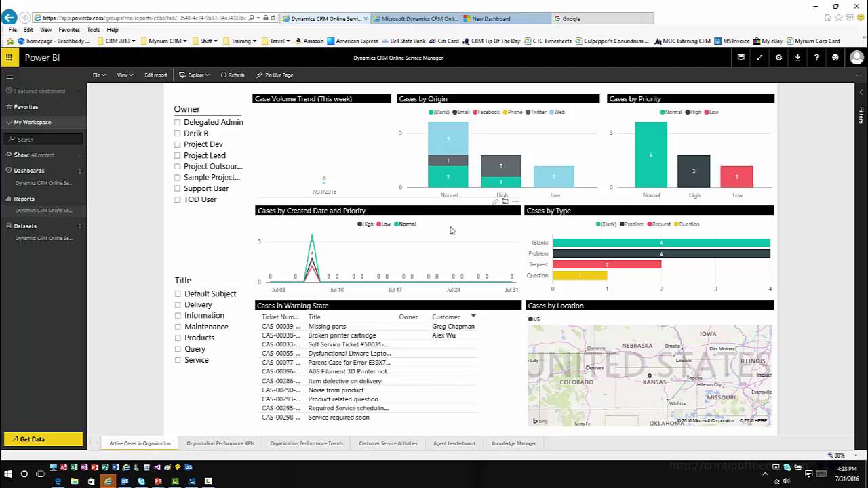Click Edit report button
The height and width of the screenshot is (488, 868).
[x=156, y=75]
